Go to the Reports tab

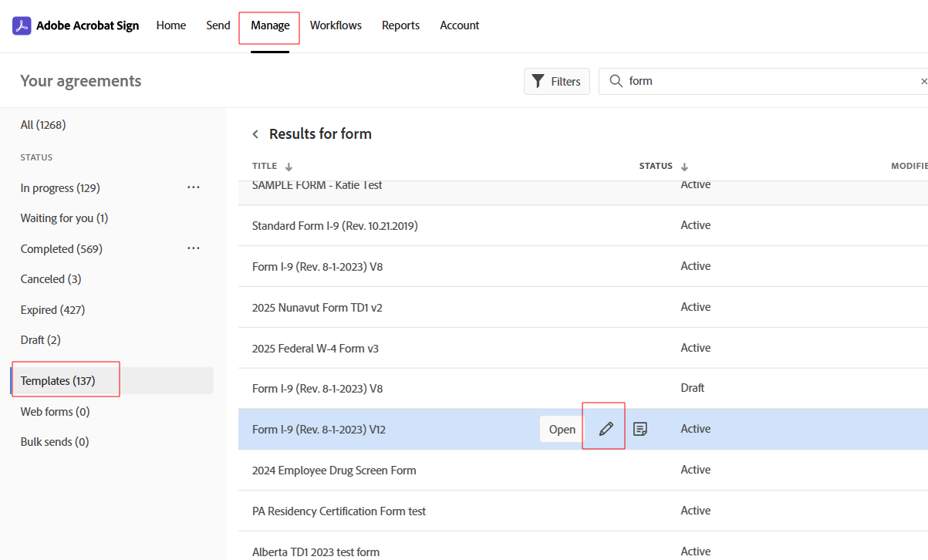point(400,25)
